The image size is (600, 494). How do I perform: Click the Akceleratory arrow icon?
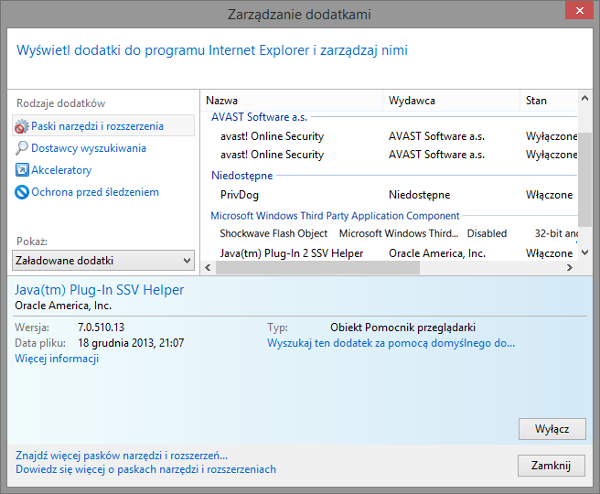click(22, 170)
